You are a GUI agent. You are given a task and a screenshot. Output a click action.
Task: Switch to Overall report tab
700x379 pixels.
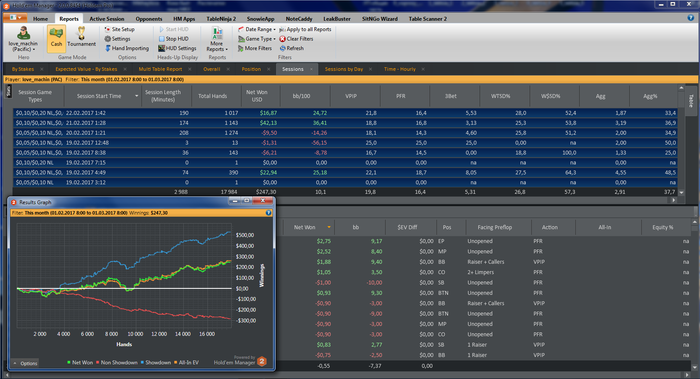[x=212, y=69]
